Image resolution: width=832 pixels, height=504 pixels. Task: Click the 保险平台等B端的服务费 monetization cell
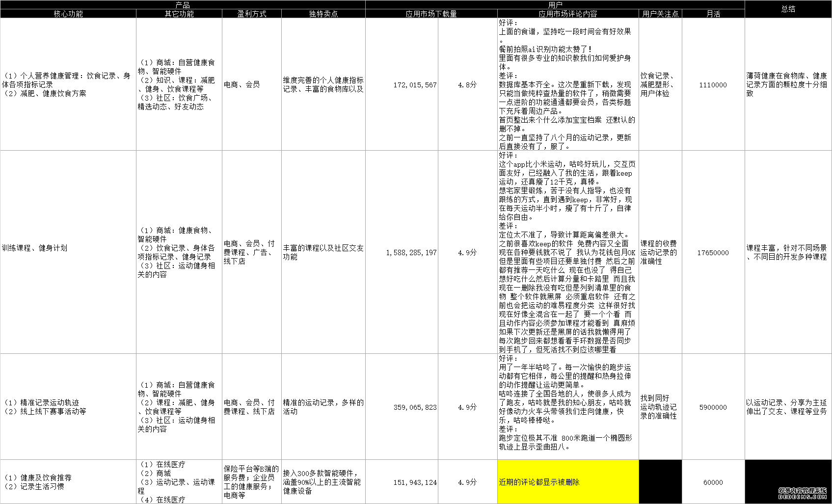(x=251, y=482)
